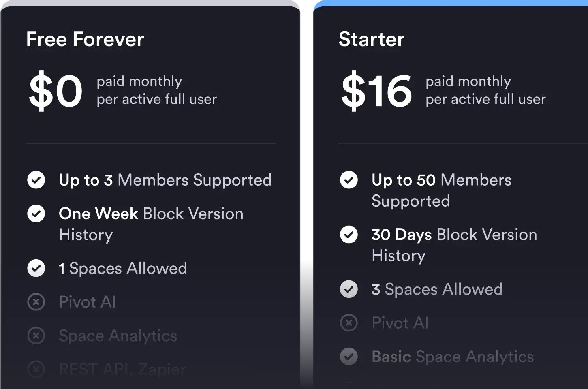Click Up to 3 Members Supported text

(165, 180)
